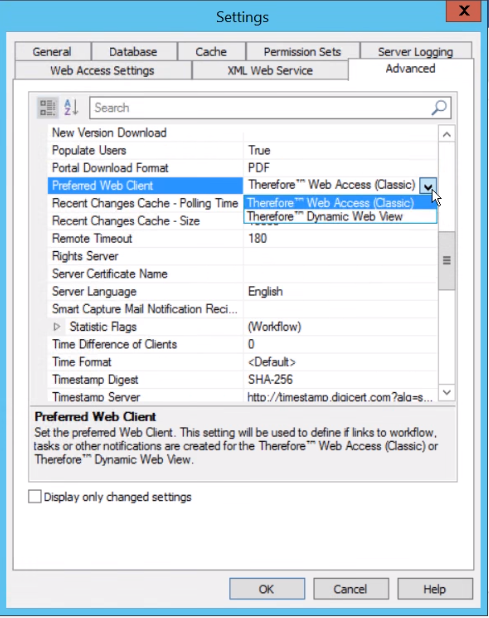Click the English language value
The width and height of the screenshot is (489, 618).
pyautogui.click(x=265, y=292)
